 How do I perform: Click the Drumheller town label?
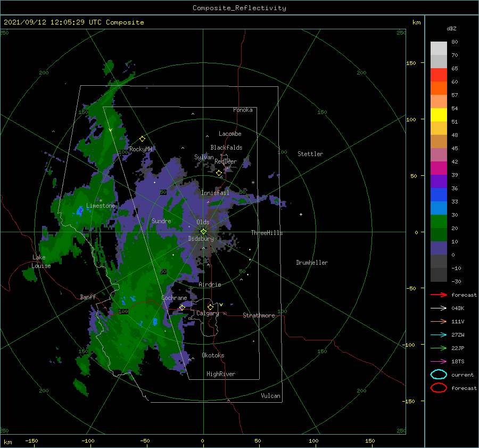click(312, 263)
